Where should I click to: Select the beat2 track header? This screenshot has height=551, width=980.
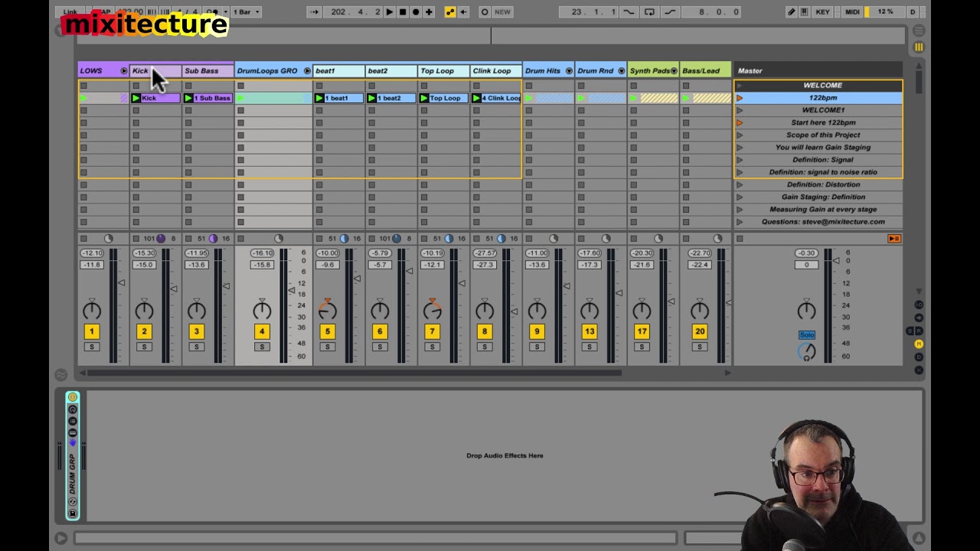391,70
